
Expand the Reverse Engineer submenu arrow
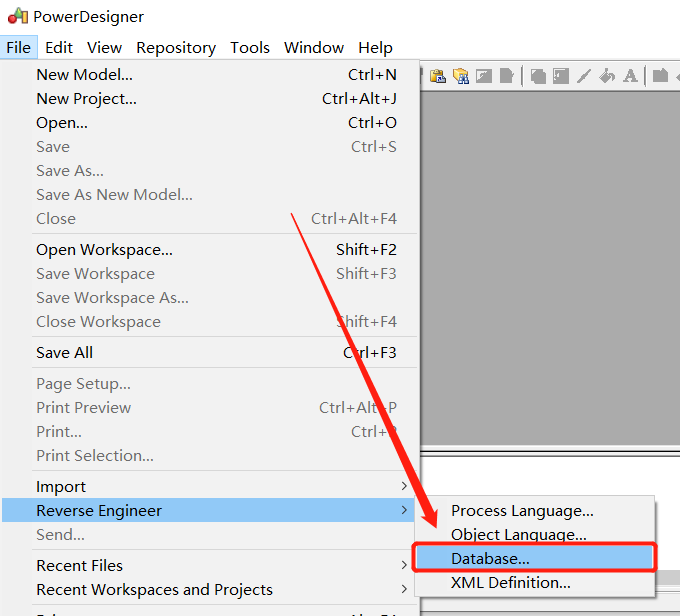click(x=404, y=510)
